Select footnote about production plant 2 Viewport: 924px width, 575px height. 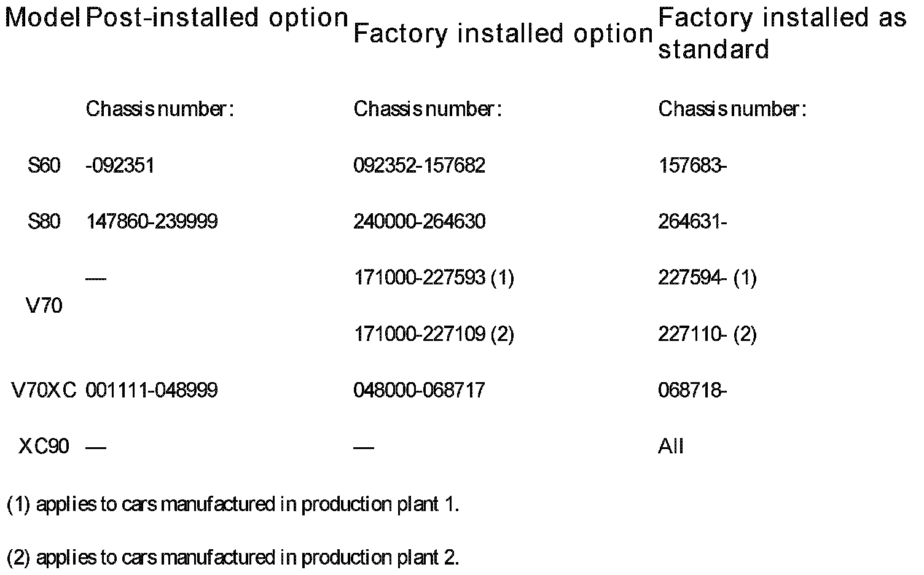(x=233, y=558)
